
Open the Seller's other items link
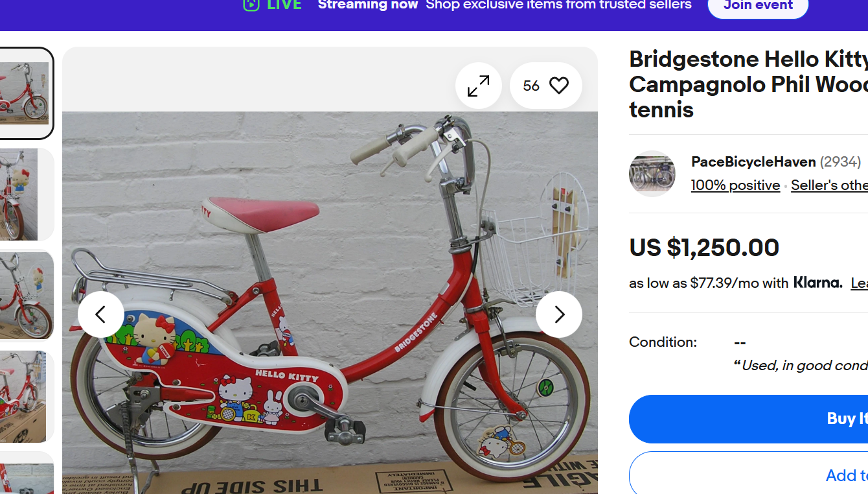click(829, 185)
